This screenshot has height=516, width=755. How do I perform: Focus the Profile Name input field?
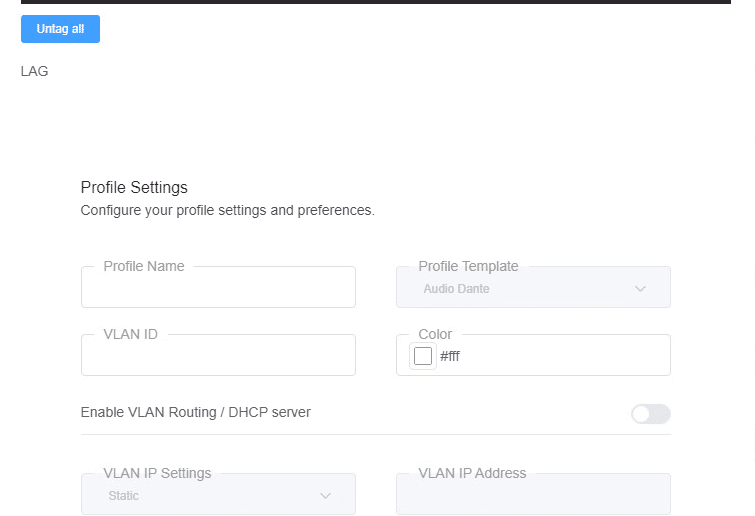click(218, 287)
